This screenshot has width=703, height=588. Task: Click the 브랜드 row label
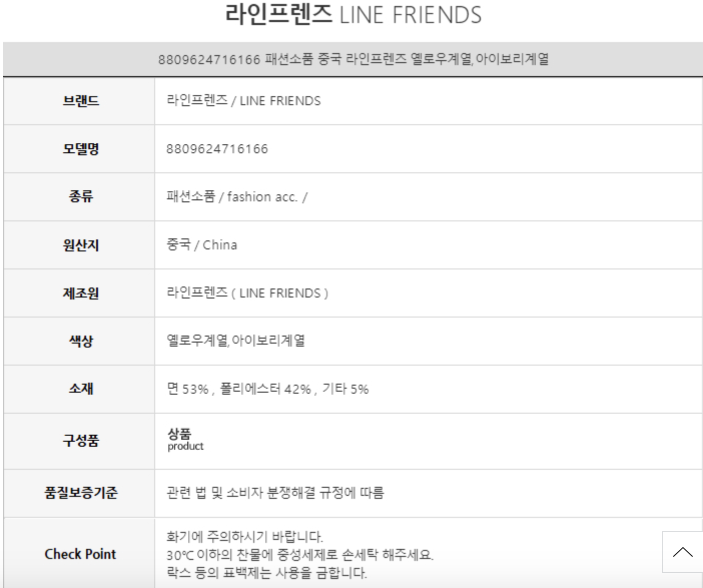[81, 101]
